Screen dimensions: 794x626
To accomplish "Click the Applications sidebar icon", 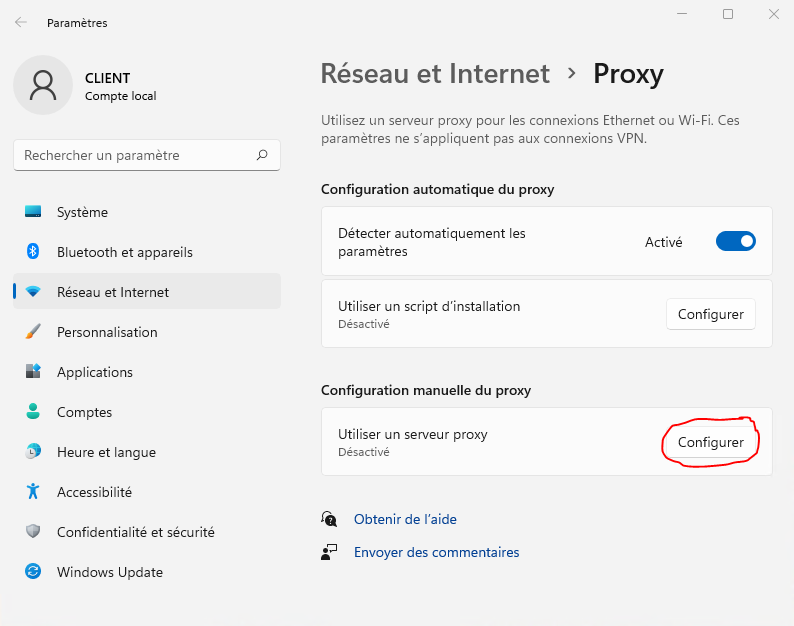I will tap(33, 371).
